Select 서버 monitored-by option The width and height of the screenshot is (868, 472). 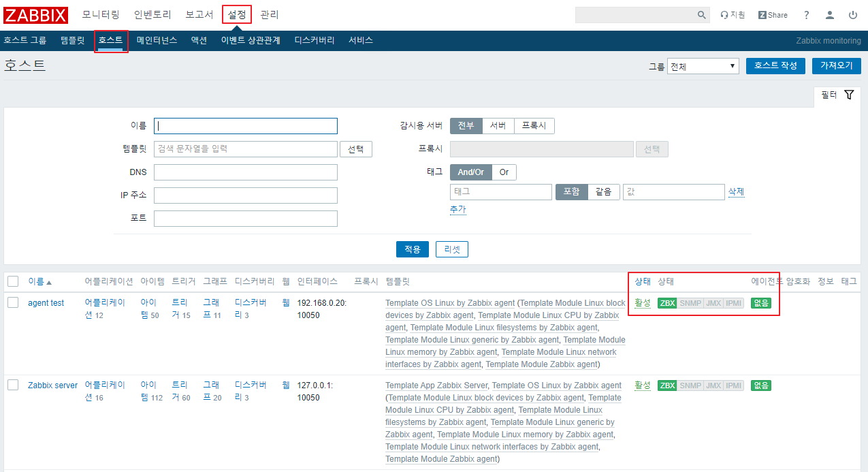point(498,126)
